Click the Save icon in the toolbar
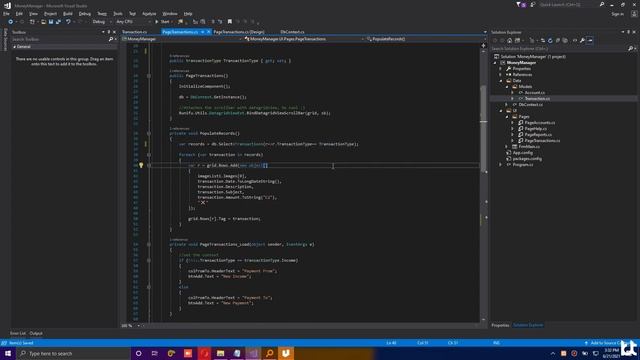640x360 pixels. [51, 22]
